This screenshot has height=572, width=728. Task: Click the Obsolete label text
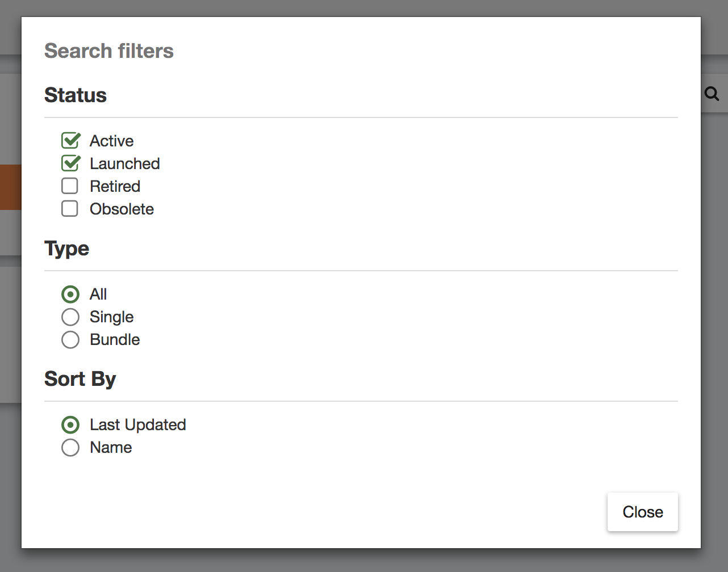(x=122, y=209)
